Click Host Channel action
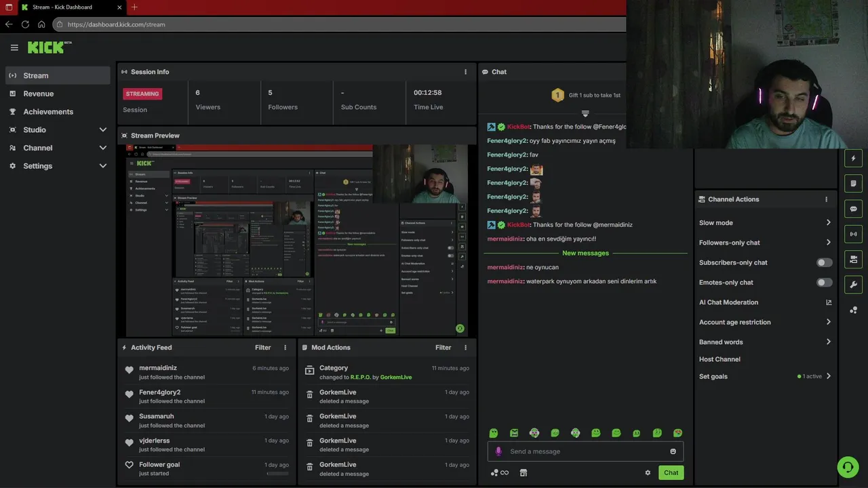868x488 pixels. click(719, 359)
